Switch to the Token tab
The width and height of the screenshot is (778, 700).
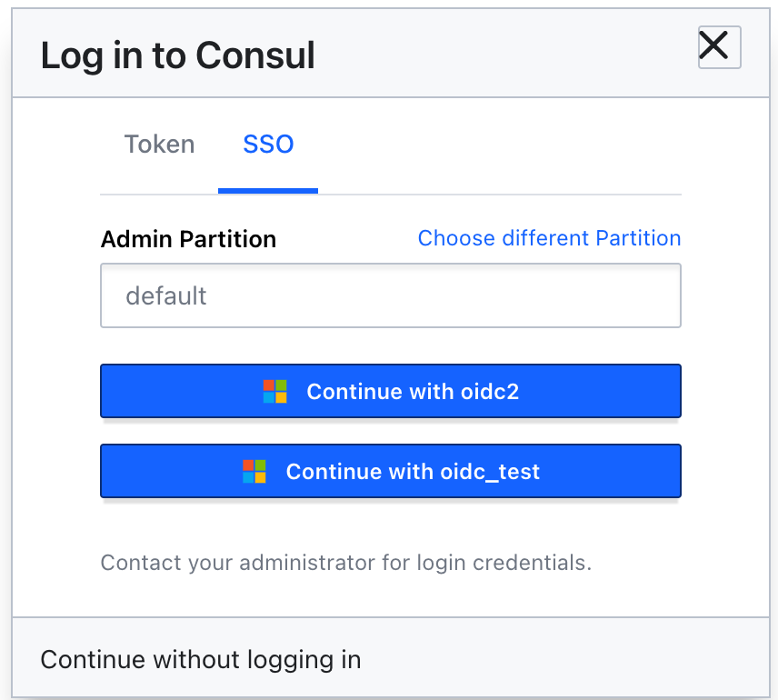tap(159, 145)
